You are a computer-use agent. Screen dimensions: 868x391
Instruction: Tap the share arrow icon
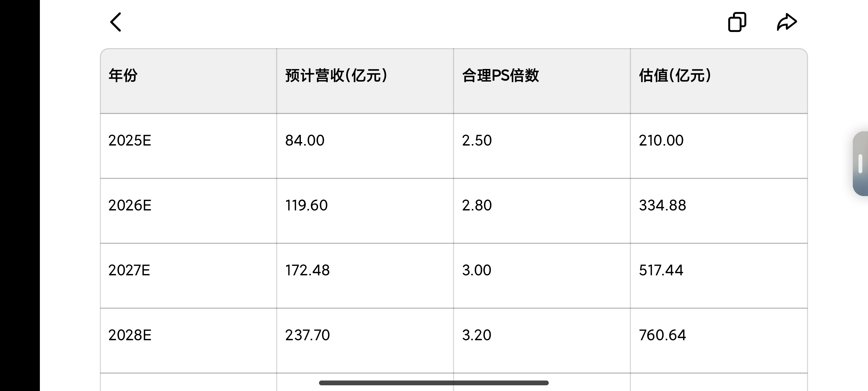point(787,22)
